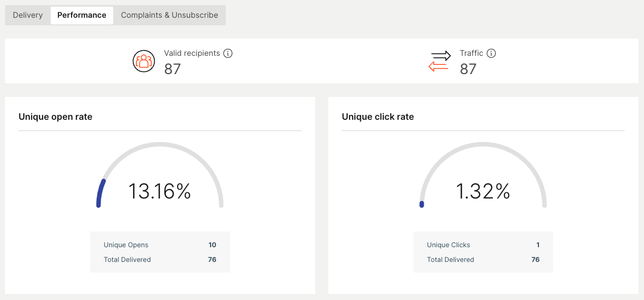644x300 pixels.
Task: Switch to the Delivery tab
Action: point(28,15)
